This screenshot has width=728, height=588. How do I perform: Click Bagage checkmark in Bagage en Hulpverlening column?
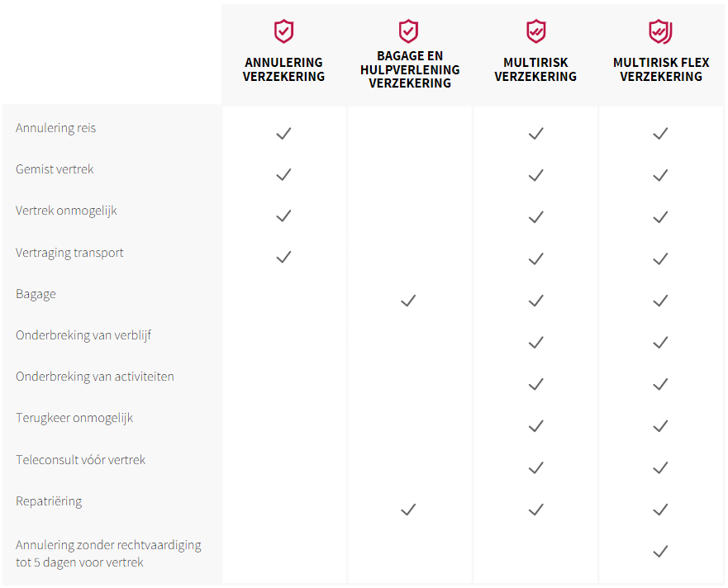407,301
